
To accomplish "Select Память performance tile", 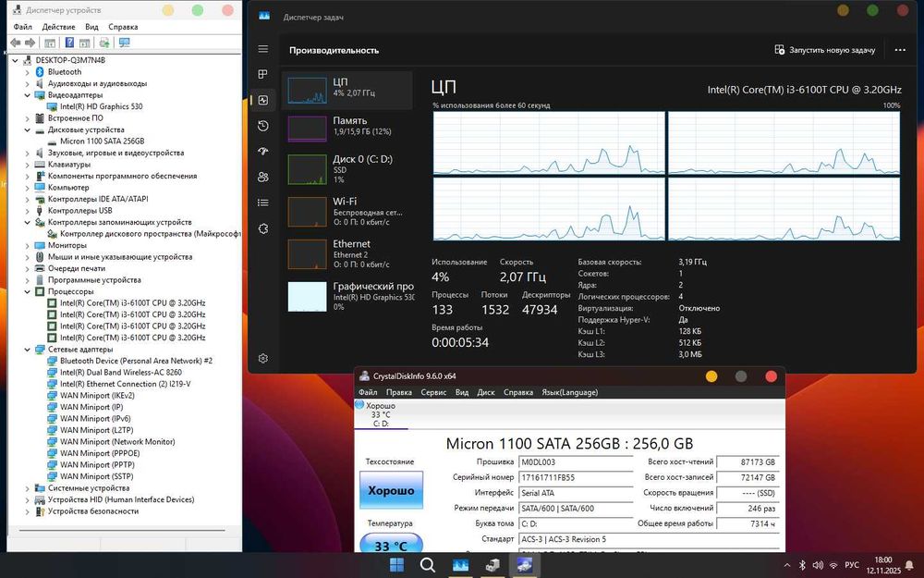I will coord(347,129).
